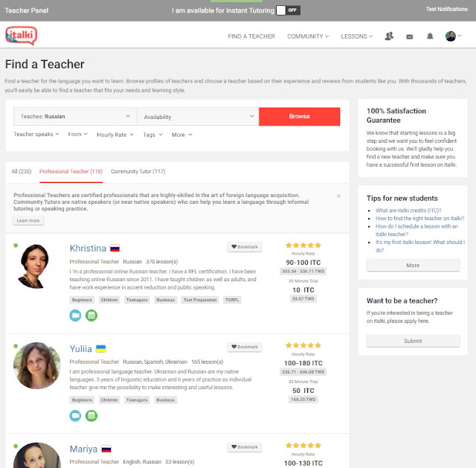
Task: Open the Teaches: Russian dropdown
Action: pyautogui.click(x=75, y=116)
